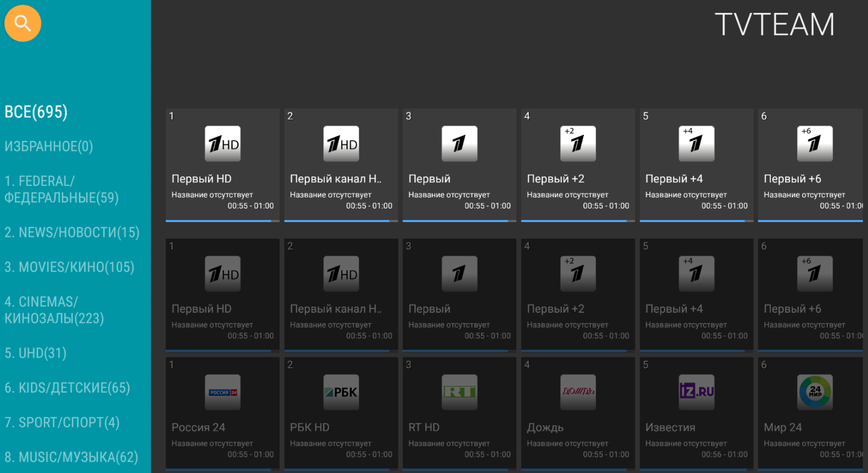Click the Мир 24 circular logo
This screenshot has height=473, width=868.
click(814, 392)
